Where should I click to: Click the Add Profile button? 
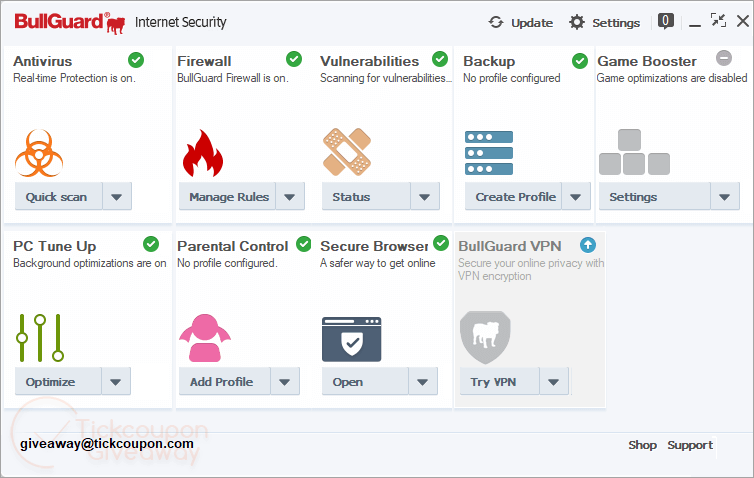coord(225,382)
